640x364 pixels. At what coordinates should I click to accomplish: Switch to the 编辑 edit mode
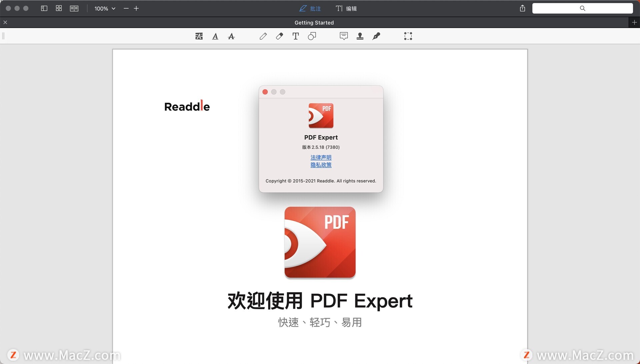click(346, 8)
